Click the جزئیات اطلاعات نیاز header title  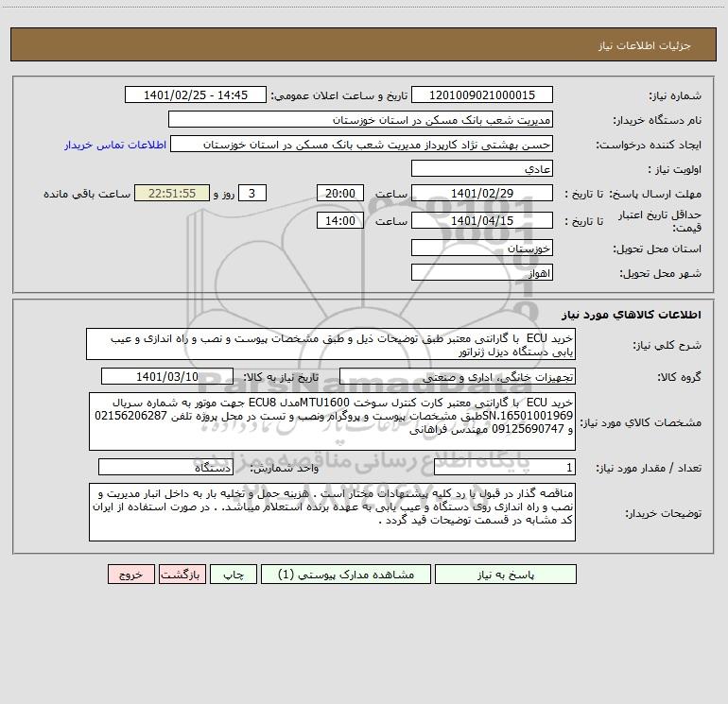click(645, 45)
